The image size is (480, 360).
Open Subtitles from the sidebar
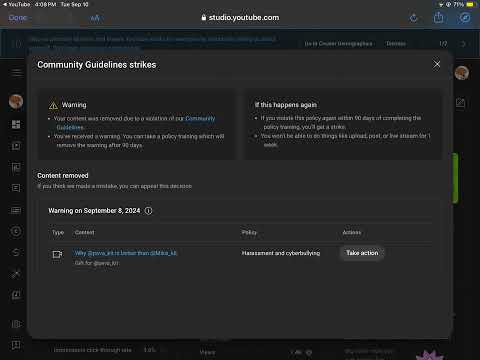click(x=16, y=210)
